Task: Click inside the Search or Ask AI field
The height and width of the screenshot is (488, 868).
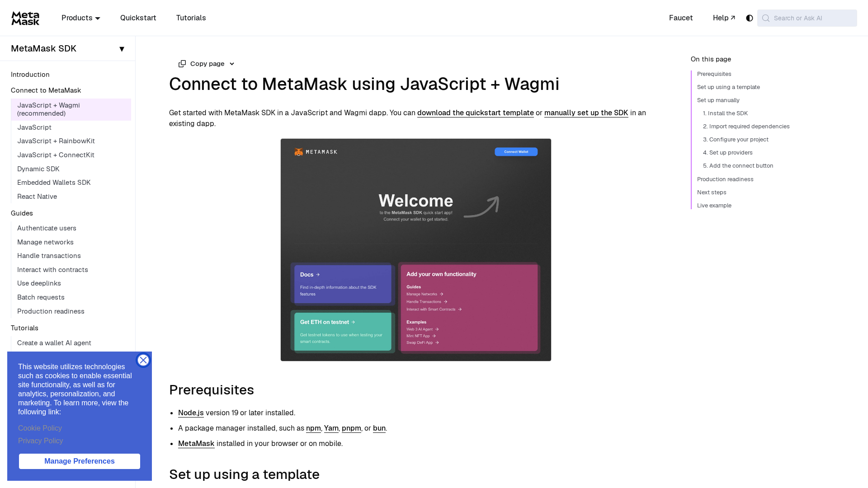Action: [x=807, y=18]
